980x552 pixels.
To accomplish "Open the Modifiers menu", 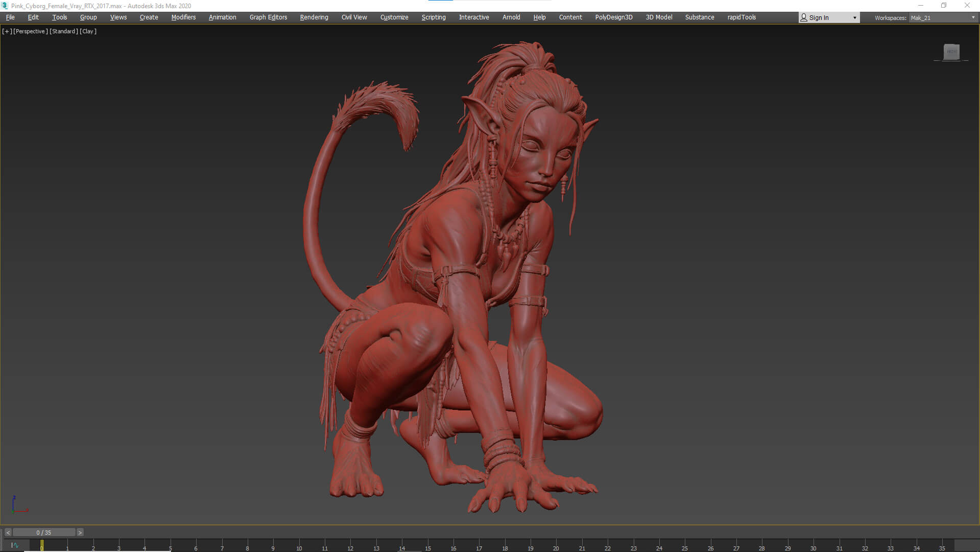I will tap(184, 17).
